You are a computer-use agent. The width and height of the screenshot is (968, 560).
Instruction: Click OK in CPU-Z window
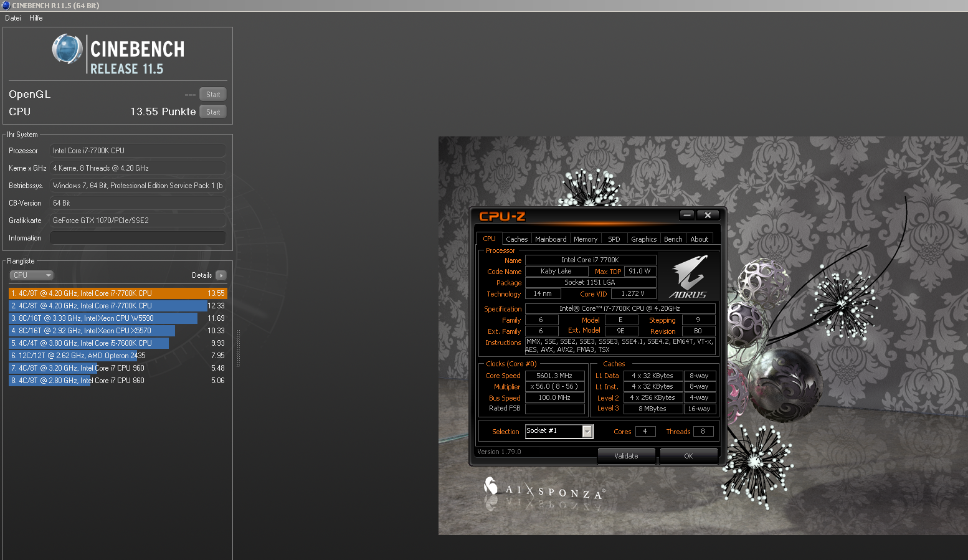click(x=688, y=456)
